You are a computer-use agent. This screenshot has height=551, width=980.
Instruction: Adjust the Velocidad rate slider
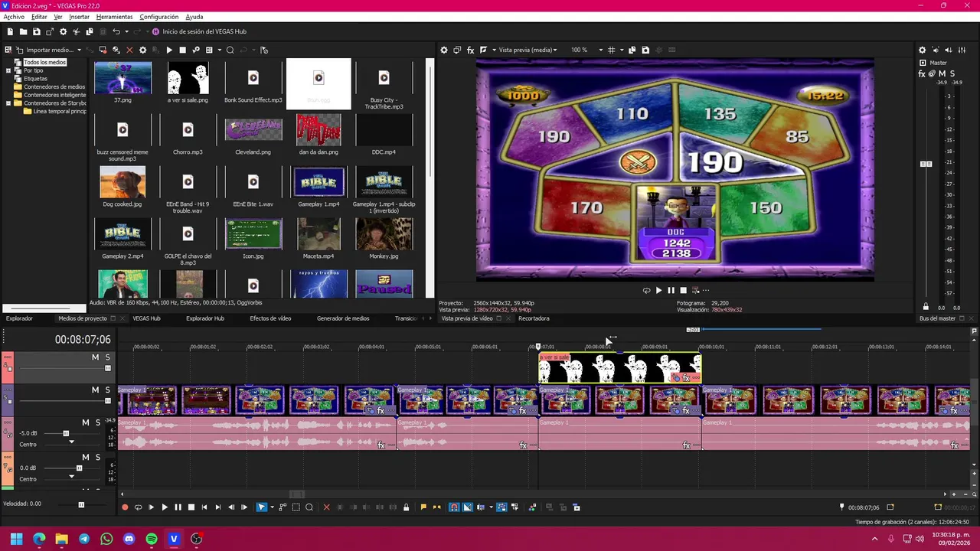81,504
